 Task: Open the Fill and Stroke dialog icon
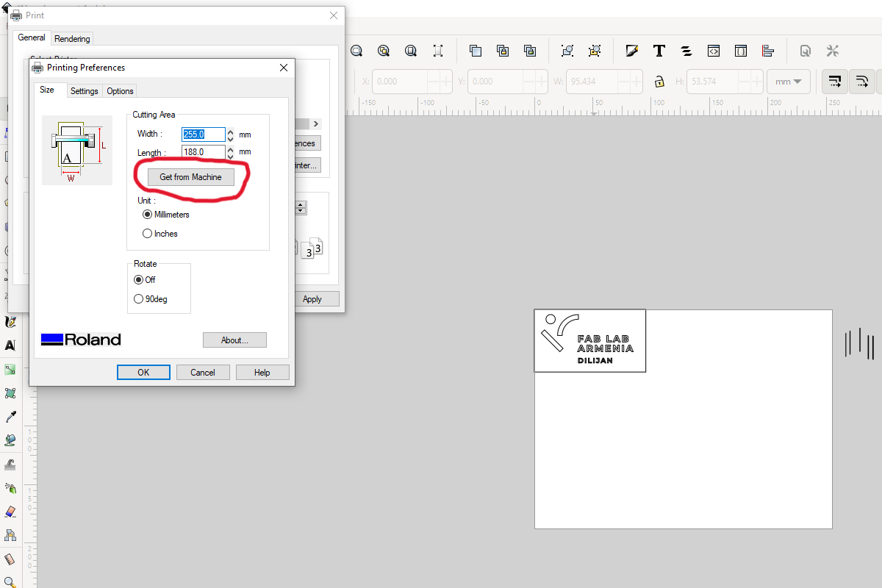pyautogui.click(x=632, y=51)
